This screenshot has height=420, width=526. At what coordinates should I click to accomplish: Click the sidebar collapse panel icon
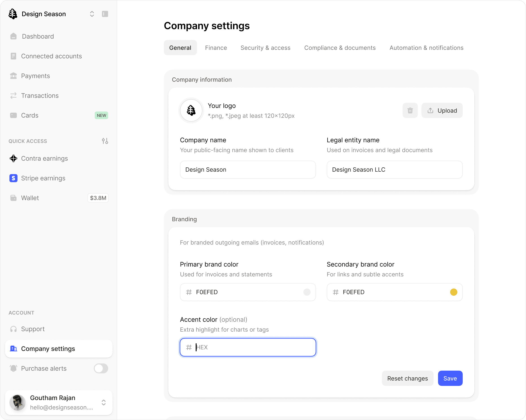(x=105, y=14)
